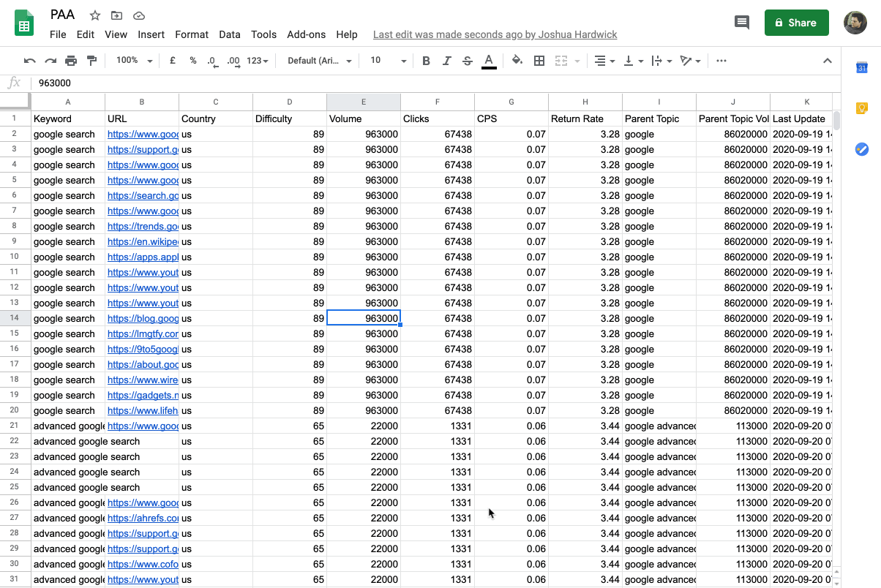Star the PAA document
This screenshot has height=588, width=881.
click(95, 15)
